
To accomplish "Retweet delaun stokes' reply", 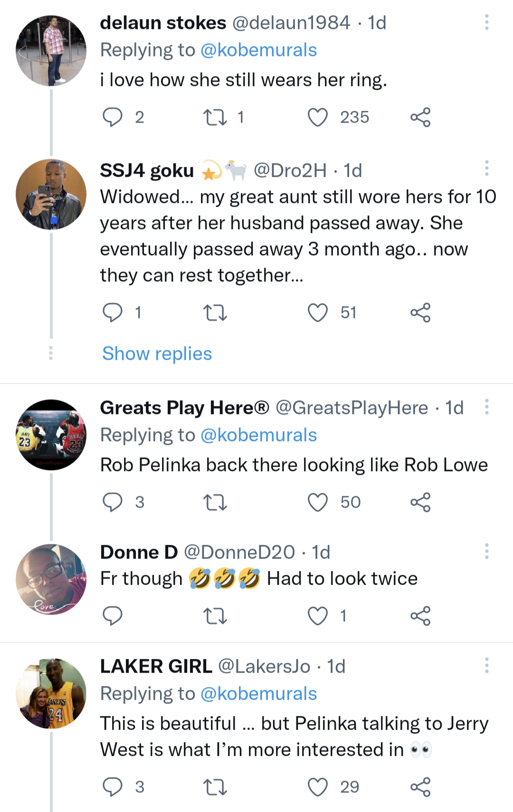I will (215, 117).
